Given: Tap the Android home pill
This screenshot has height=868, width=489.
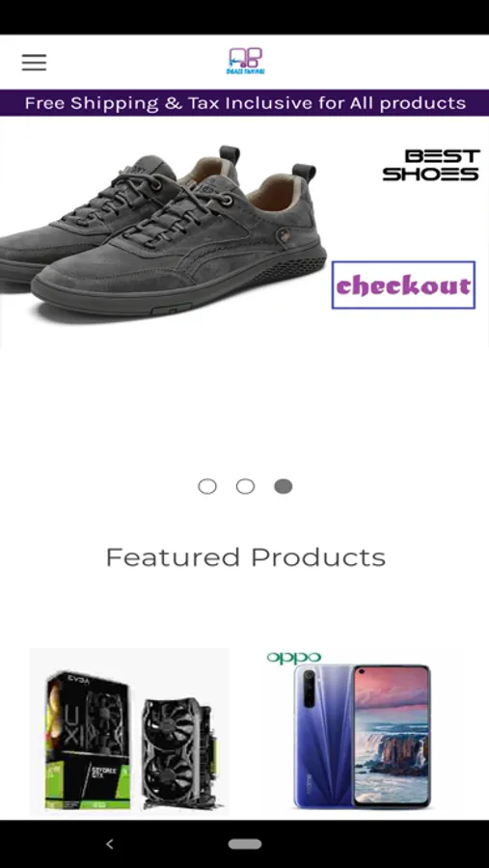Looking at the screenshot, I should [x=245, y=844].
